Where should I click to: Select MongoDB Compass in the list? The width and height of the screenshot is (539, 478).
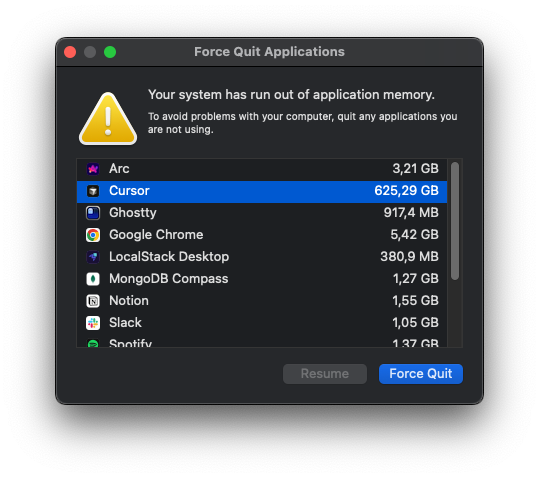pyautogui.click(x=168, y=279)
